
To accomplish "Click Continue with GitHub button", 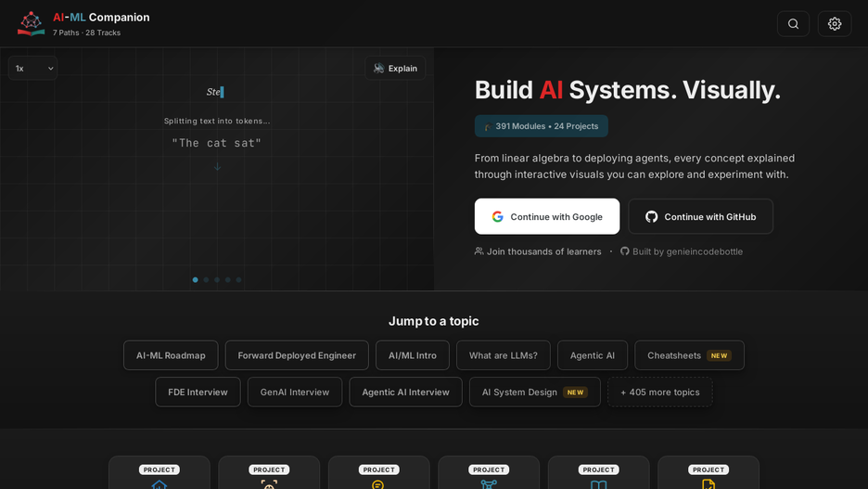I will pos(700,216).
